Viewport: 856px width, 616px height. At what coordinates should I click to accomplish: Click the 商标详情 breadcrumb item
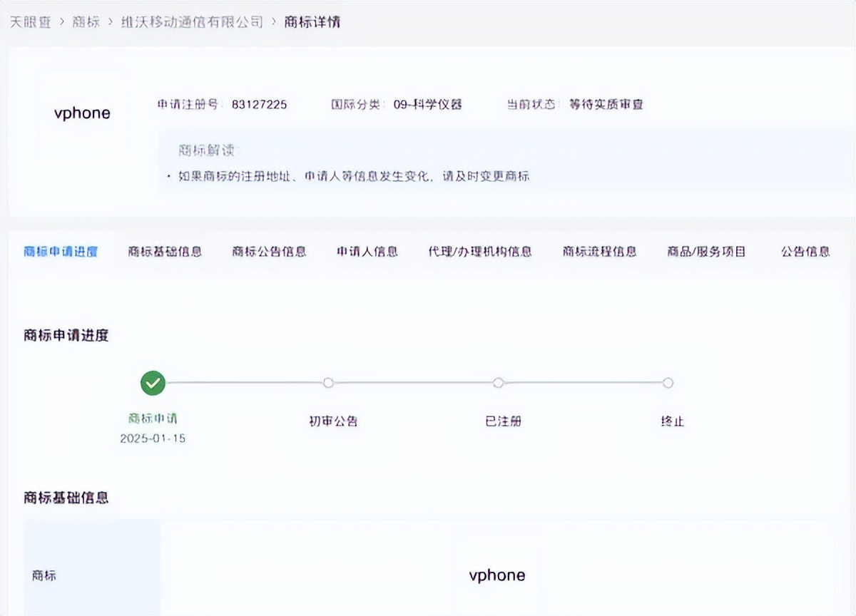click(312, 21)
